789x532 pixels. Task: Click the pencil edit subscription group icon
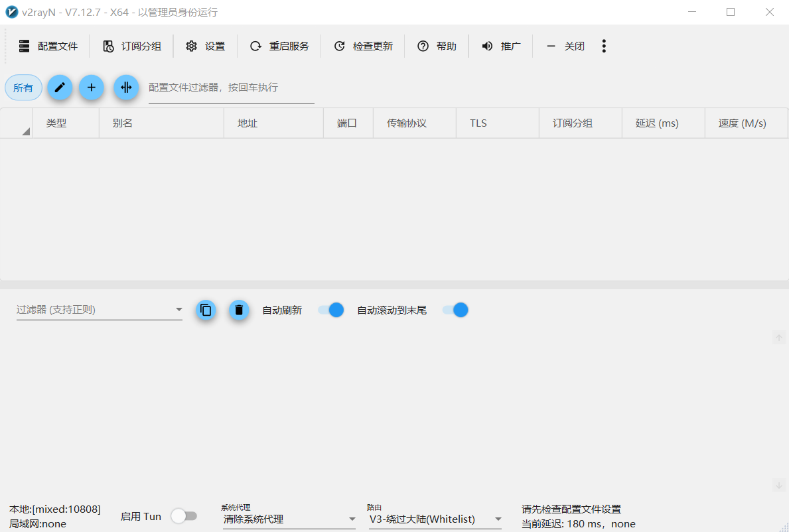pyautogui.click(x=60, y=88)
